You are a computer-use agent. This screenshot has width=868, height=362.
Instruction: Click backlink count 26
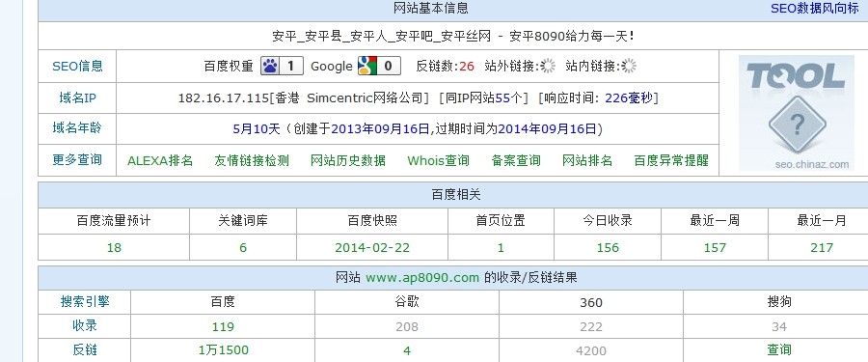[x=467, y=67]
